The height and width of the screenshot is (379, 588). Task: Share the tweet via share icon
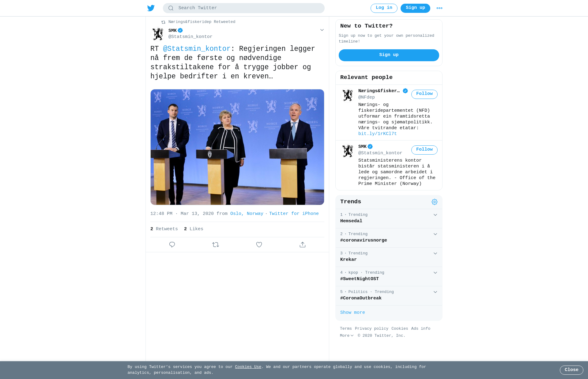coord(303,245)
